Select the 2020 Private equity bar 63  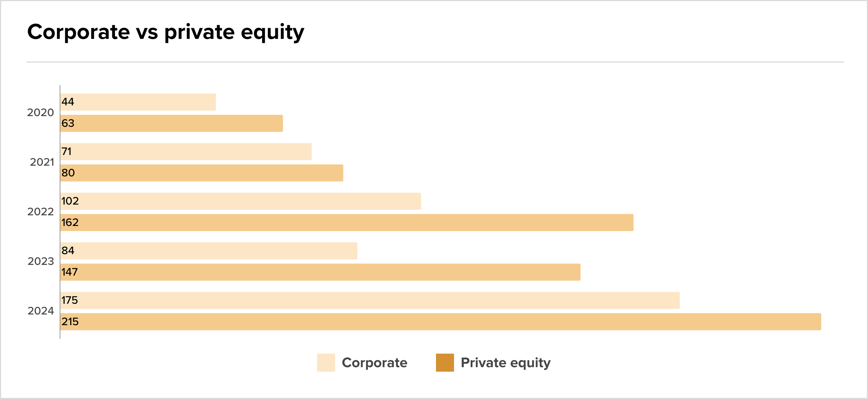point(172,123)
